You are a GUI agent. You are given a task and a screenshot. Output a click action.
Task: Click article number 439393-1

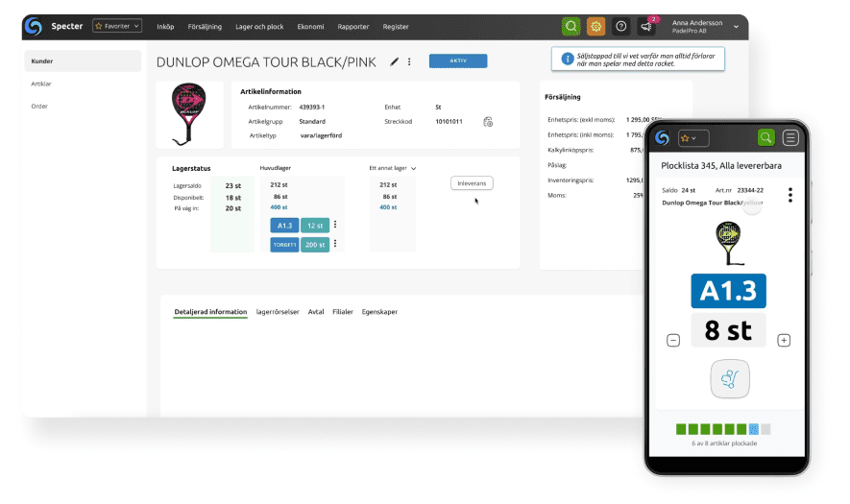pos(312,108)
